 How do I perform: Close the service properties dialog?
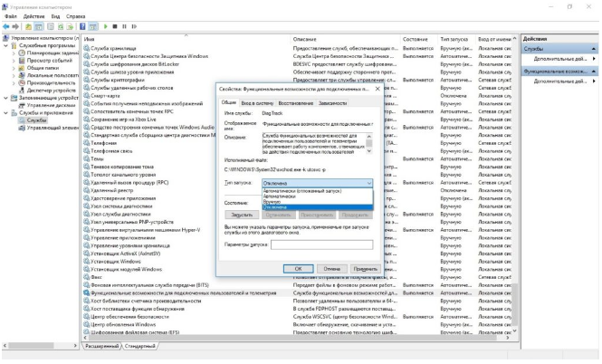point(377,89)
